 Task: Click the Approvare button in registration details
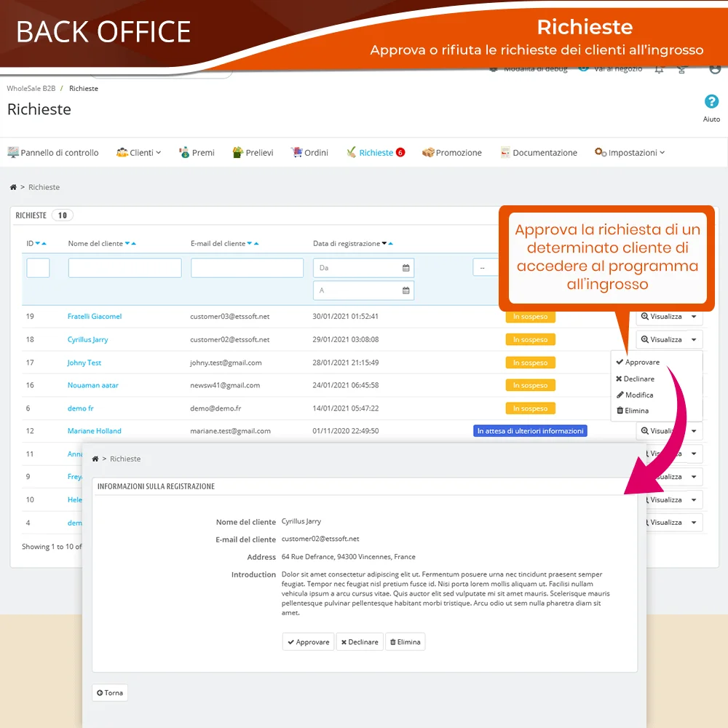pyautogui.click(x=308, y=641)
